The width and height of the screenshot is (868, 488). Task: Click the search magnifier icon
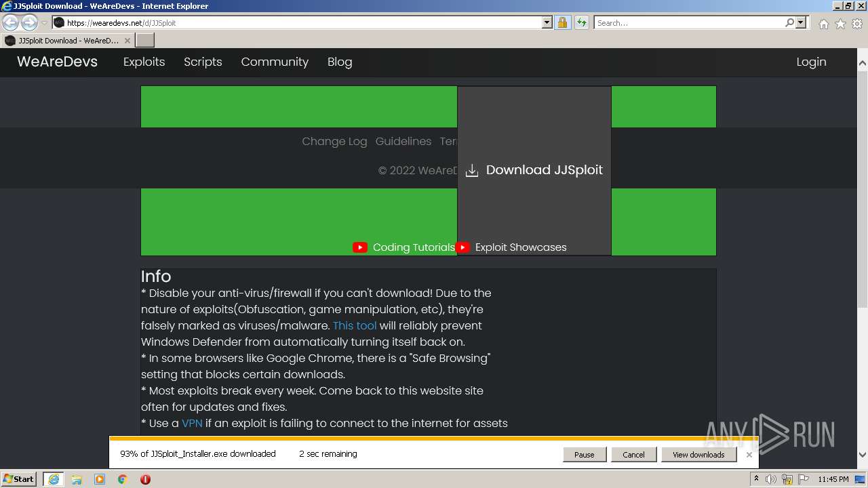789,22
